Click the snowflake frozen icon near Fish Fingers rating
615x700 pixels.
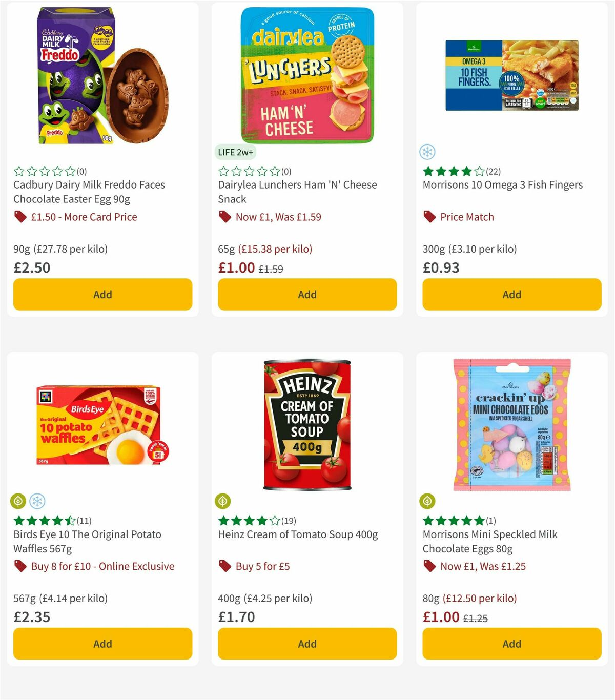click(x=427, y=152)
